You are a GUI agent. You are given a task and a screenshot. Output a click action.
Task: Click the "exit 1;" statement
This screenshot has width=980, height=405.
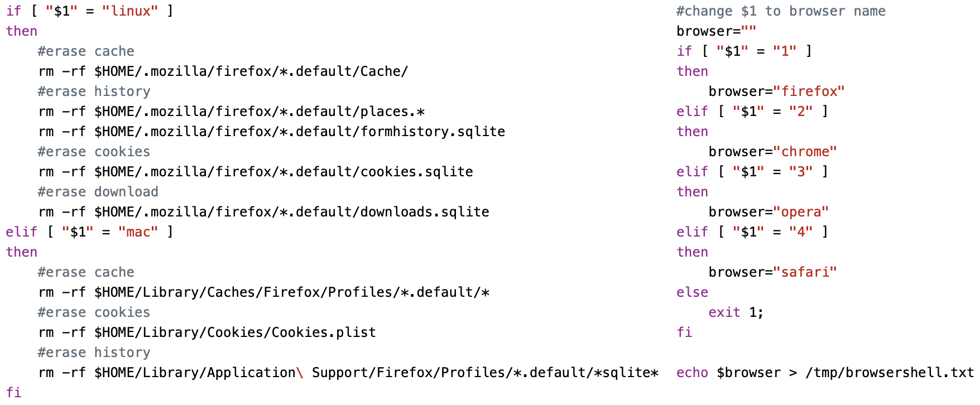pos(736,312)
